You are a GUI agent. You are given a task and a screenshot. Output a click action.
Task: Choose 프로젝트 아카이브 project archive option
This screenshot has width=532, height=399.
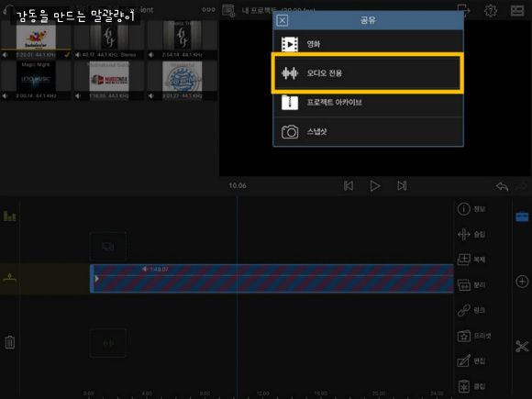point(368,102)
